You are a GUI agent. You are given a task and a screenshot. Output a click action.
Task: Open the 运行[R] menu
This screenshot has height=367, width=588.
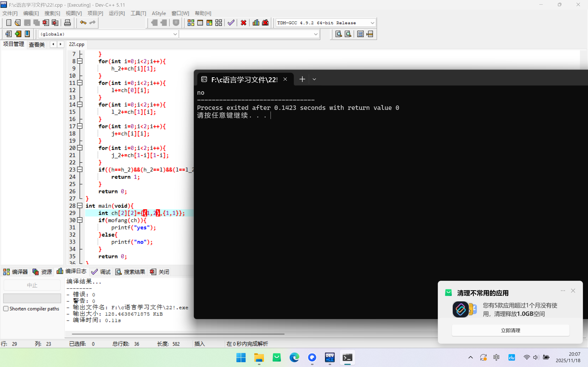[x=117, y=13]
